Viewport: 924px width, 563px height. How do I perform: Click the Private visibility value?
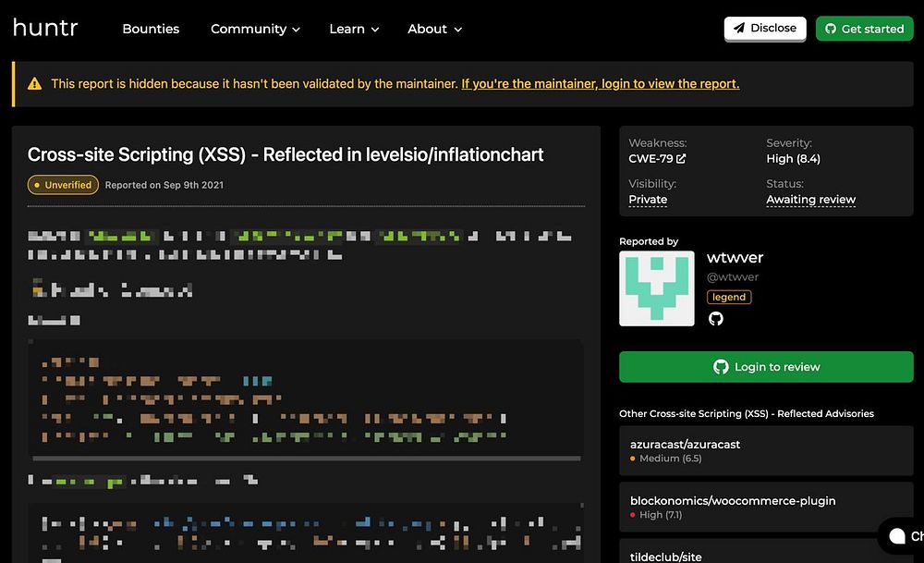[x=648, y=200]
